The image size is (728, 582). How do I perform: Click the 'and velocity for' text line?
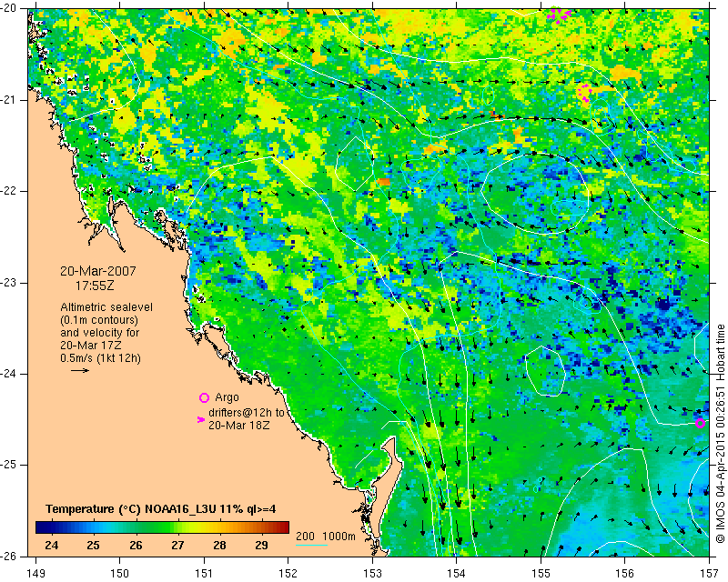click(x=99, y=333)
